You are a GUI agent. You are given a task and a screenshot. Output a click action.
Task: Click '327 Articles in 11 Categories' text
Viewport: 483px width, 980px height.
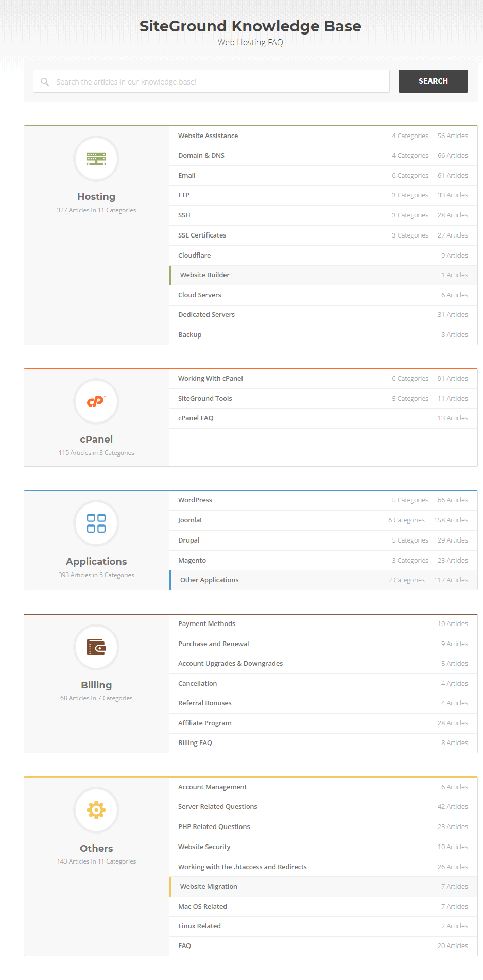[96, 210]
